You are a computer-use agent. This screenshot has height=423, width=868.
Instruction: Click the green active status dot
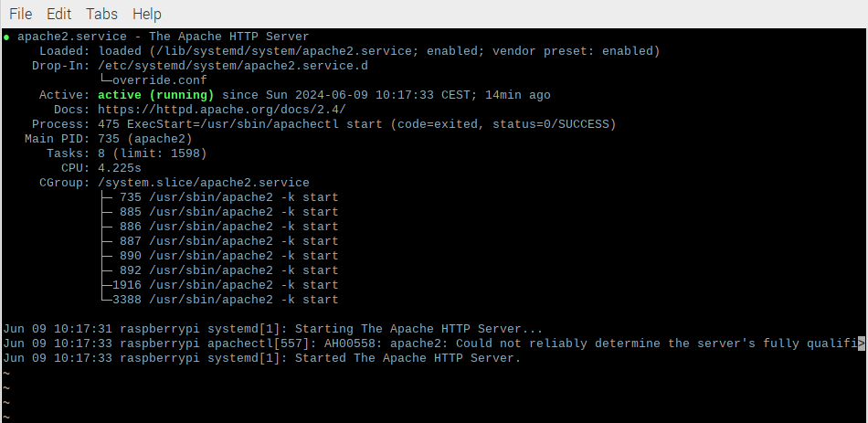pyautogui.click(x=6, y=37)
